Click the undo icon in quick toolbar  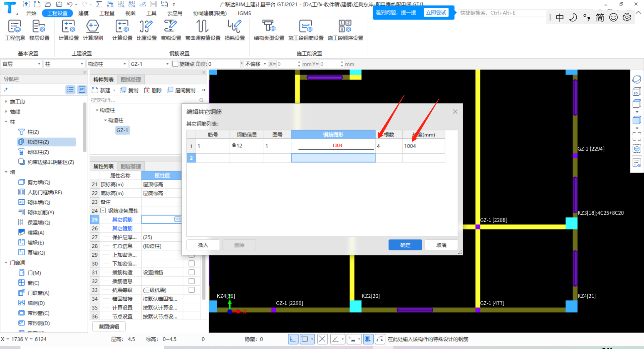click(69, 4)
